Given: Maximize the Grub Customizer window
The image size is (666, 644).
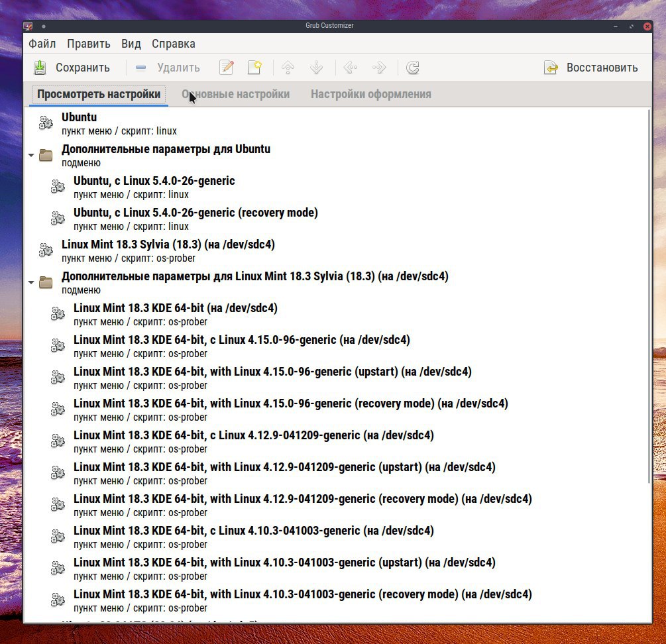Looking at the screenshot, I should [632, 27].
